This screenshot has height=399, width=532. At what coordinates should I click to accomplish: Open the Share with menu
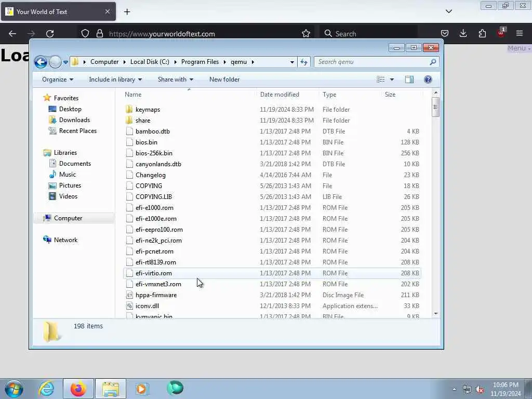point(176,79)
